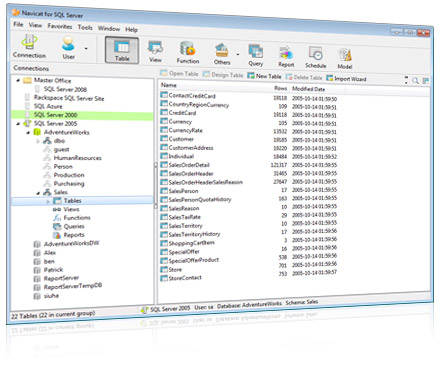Viewport: 440px width, 370px height.
Task: Open the Others dropdown arrow
Action: pos(238,54)
